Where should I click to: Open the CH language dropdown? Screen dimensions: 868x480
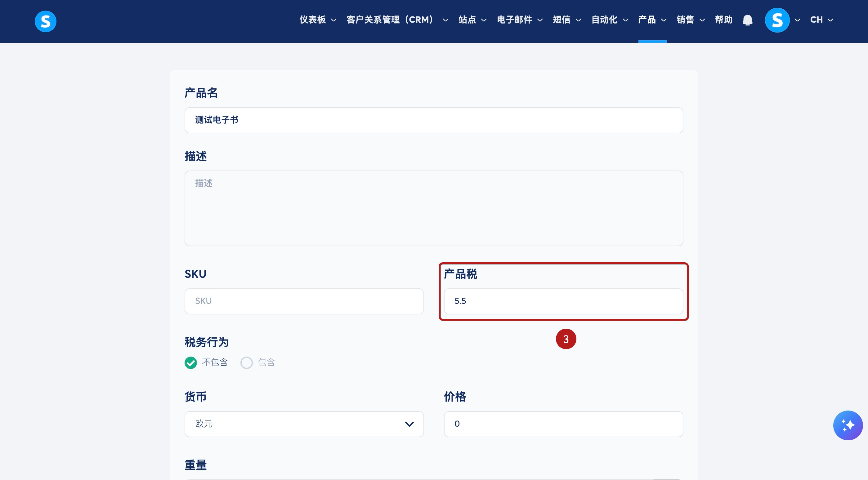[821, 20]
